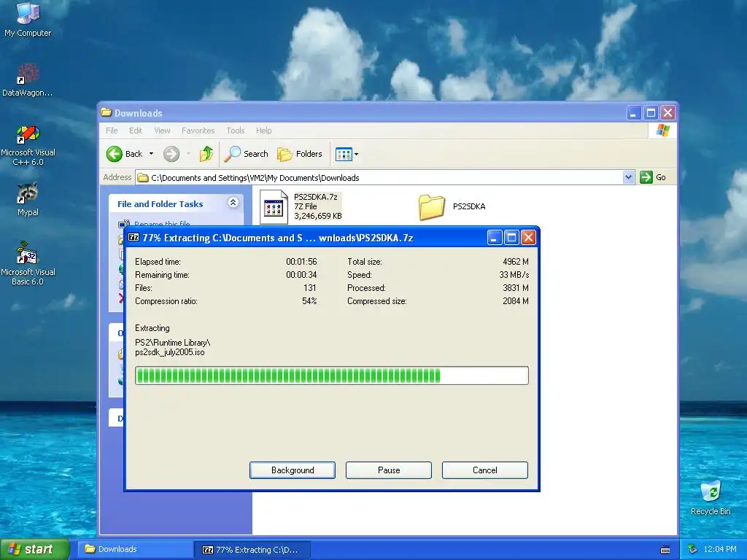Select the PS2SDKA folder icon
Image resolution: width=747 pixels, height=560 pixels.
coord(432,206)
